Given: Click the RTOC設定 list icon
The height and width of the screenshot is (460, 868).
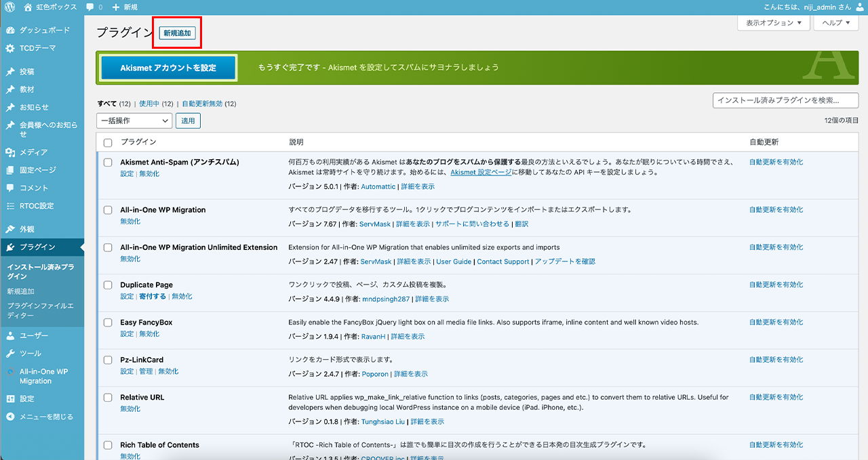Looking at the screenshot, I should (10, 206).
